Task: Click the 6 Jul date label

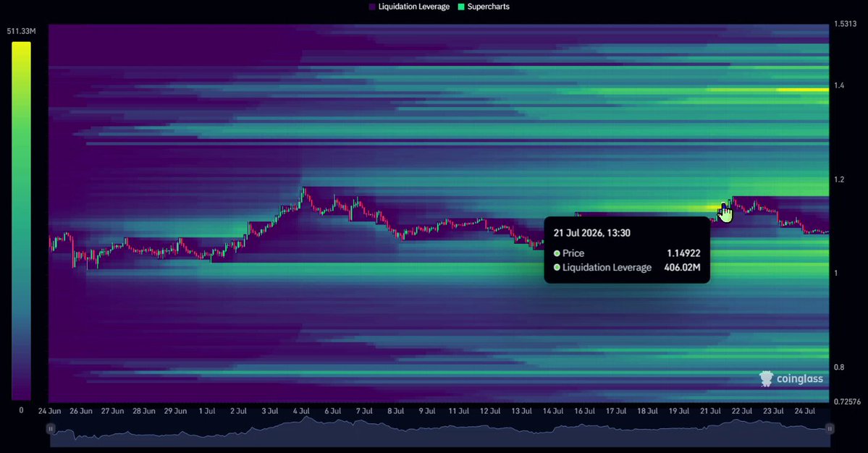Action: click(333, 411)
